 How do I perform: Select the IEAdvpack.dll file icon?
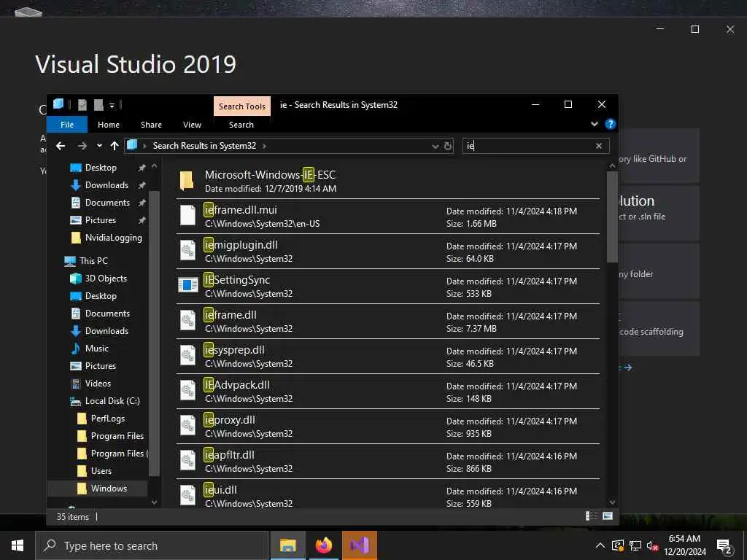[187, 391]
